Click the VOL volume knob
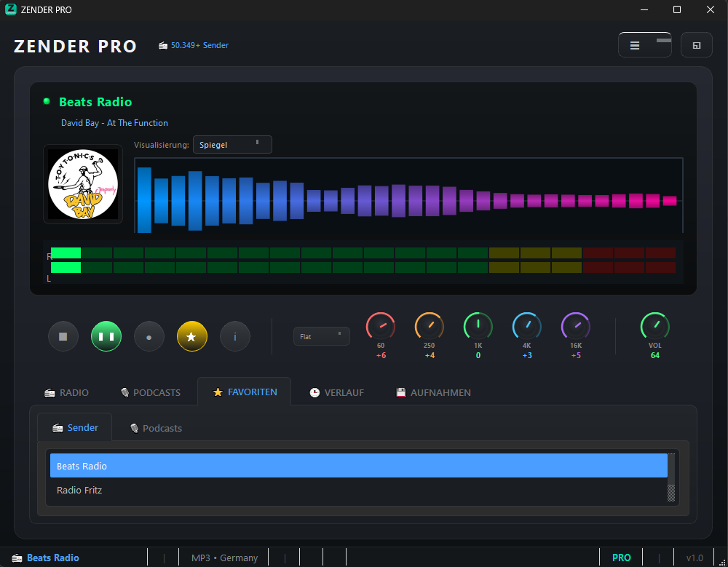Screen dimensions: 728x567 (x=654, y=327)
